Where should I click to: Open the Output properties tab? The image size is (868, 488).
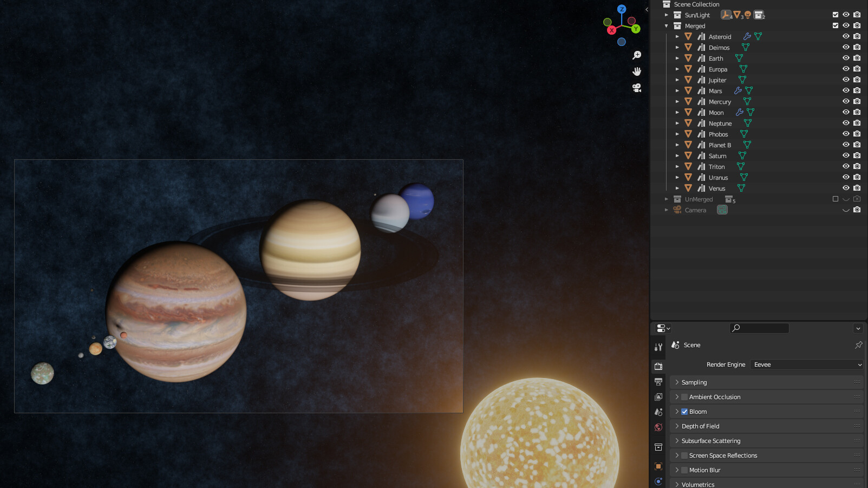pos(658,382)
